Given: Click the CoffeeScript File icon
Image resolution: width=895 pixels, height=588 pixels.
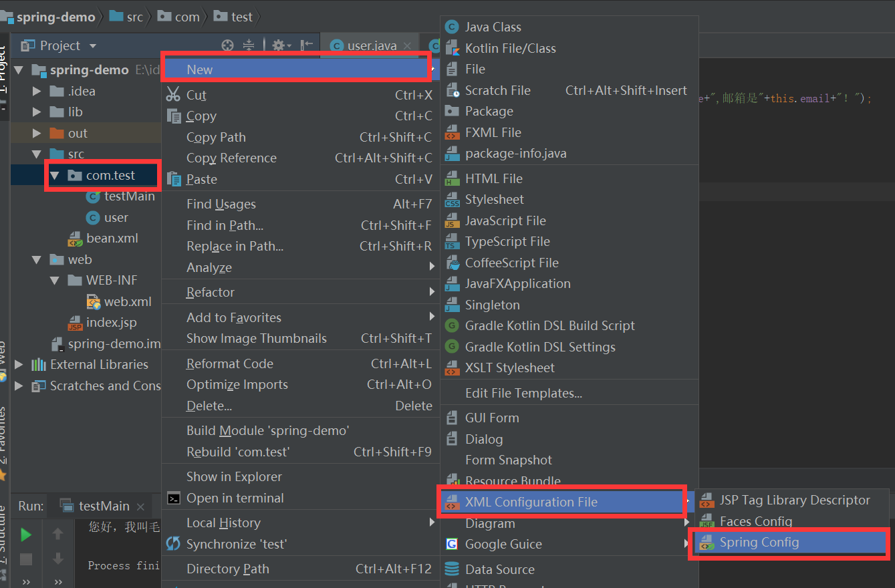Looking at the screenshot, I should 453,263.
